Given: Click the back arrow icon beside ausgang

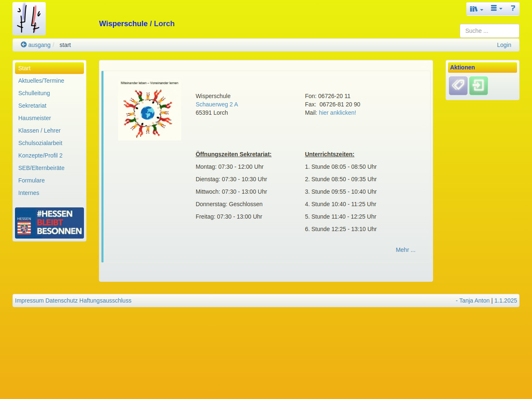Looking at the screenshot, I should coord(24,44).
